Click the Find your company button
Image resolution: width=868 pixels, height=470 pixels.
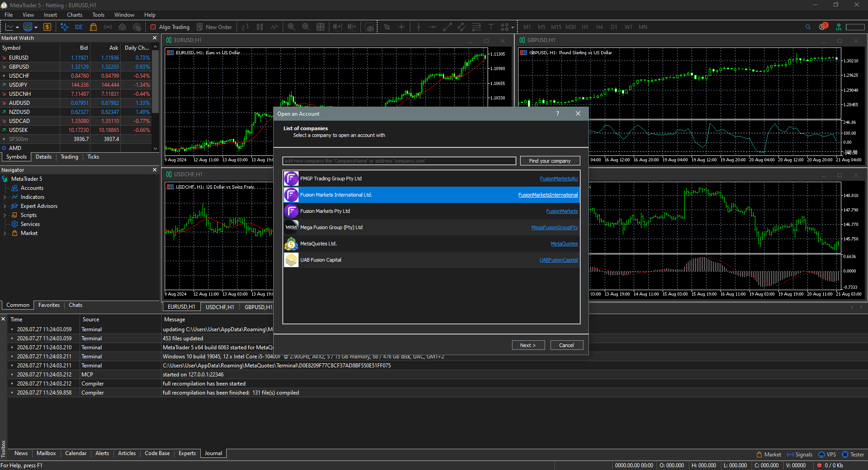click(550, 161)
